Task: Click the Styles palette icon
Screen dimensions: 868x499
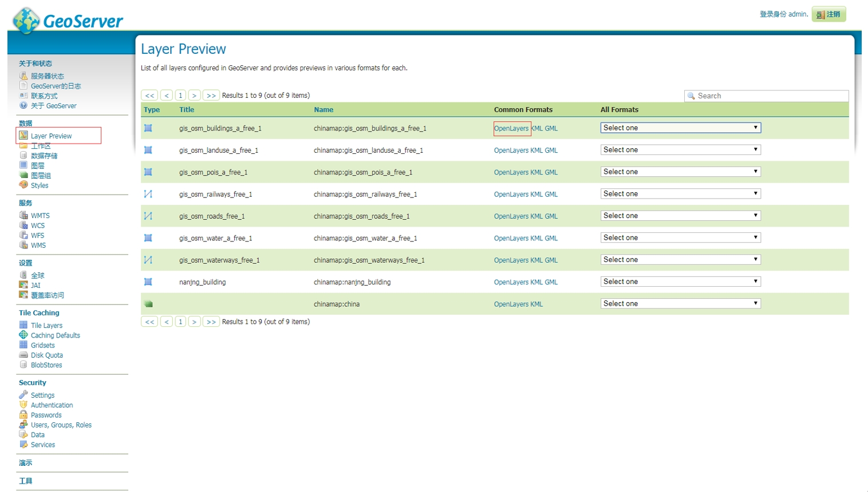Action: tap(23, 185)
